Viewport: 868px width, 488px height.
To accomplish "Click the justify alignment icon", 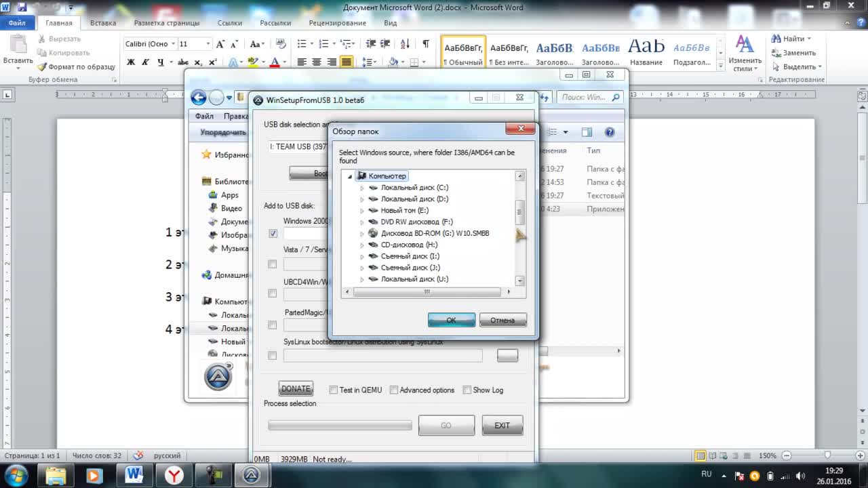I will click(x=347, y=62).
